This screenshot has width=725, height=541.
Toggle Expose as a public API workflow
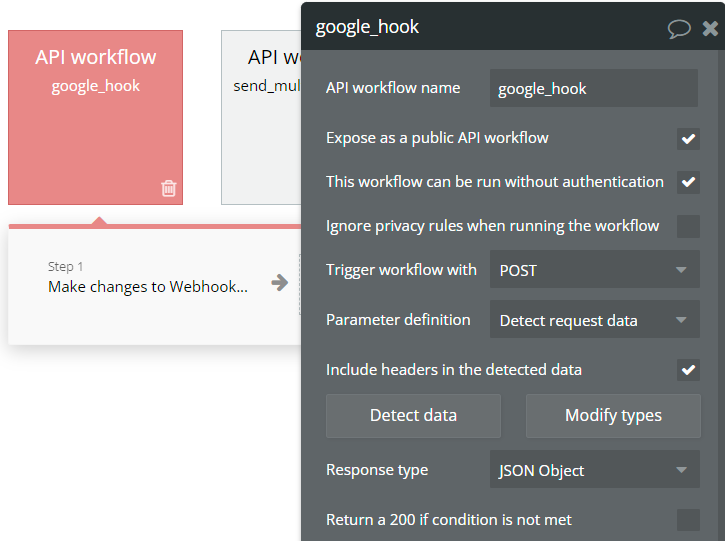pyautogui.click(x=688, y=138)
